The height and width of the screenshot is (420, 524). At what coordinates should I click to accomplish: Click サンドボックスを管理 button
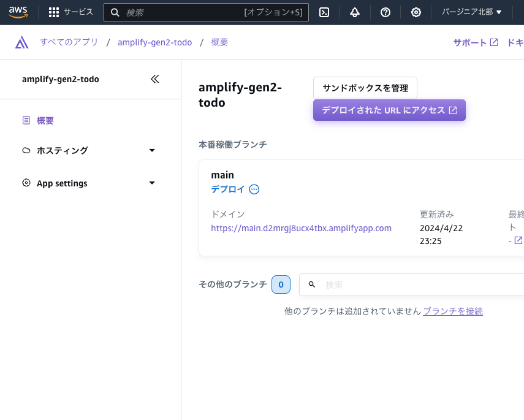365,88
